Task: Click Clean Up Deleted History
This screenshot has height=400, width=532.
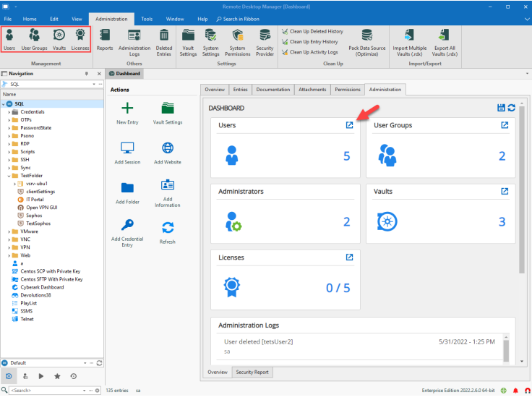Action: point(312,31)
